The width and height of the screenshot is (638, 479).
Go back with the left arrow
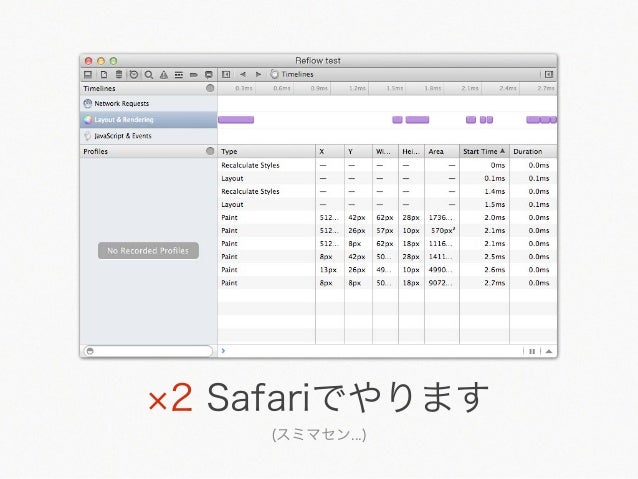point(243,74)
